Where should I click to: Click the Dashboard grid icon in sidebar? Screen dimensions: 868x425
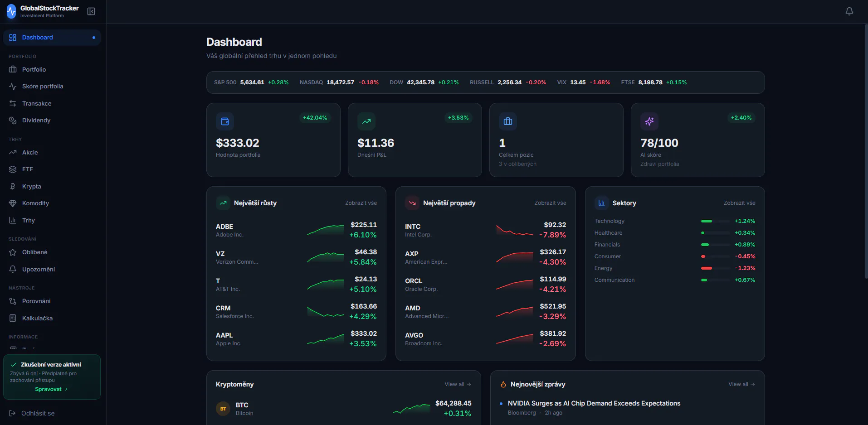(x=13, y=38)
